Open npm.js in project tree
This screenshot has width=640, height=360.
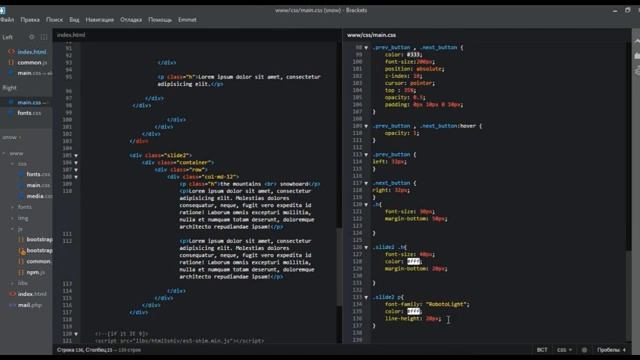[36, 272]
